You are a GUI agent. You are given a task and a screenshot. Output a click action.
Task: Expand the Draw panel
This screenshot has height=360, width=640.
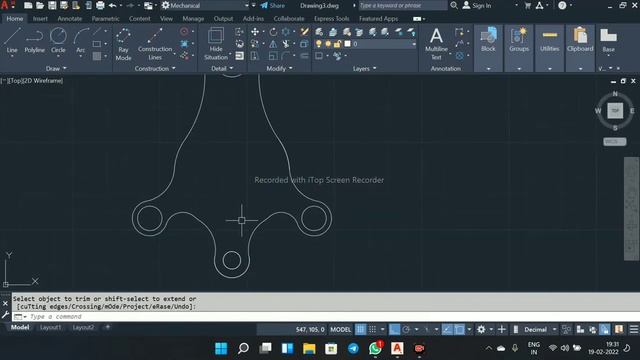coord(56,69)
